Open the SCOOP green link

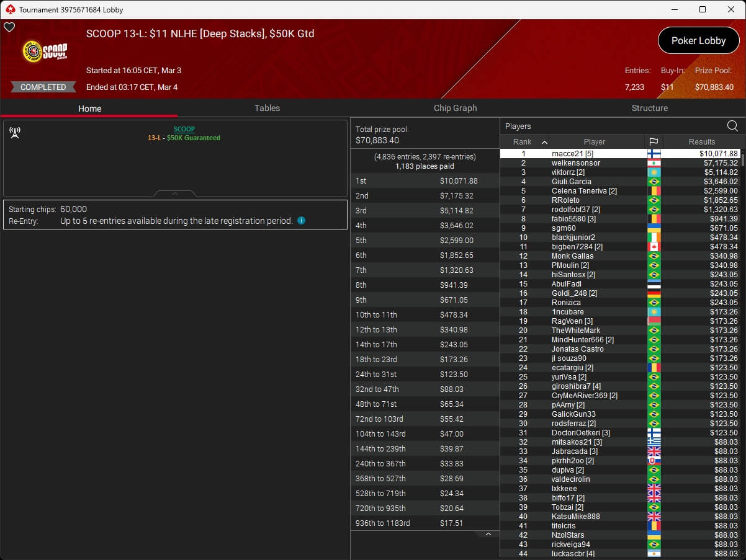tap(184, 129)
